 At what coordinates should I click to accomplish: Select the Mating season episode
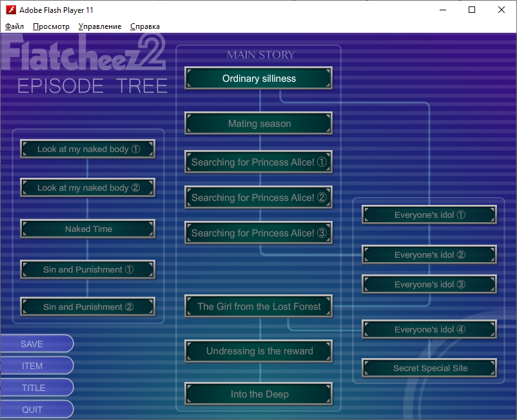coord(259,124)
